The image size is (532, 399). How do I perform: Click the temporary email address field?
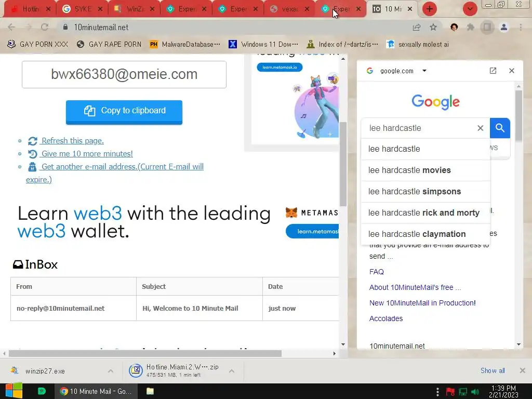point(124,75)
